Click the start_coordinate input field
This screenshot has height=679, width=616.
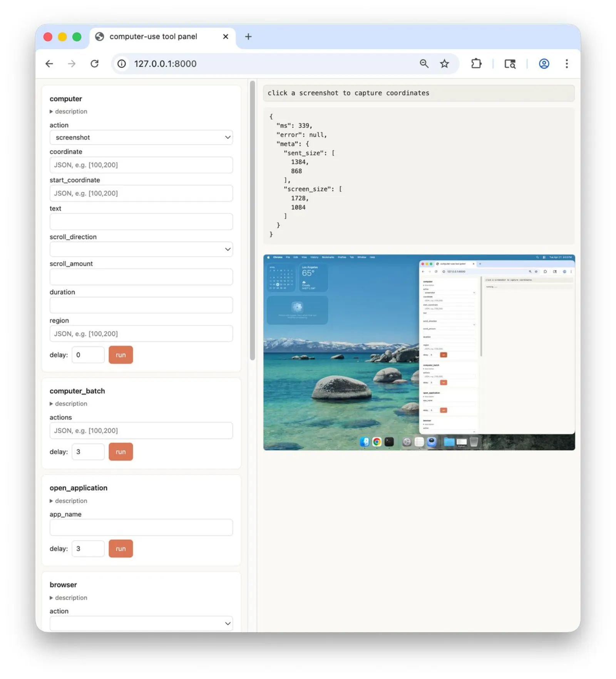(x=141, y=193)
